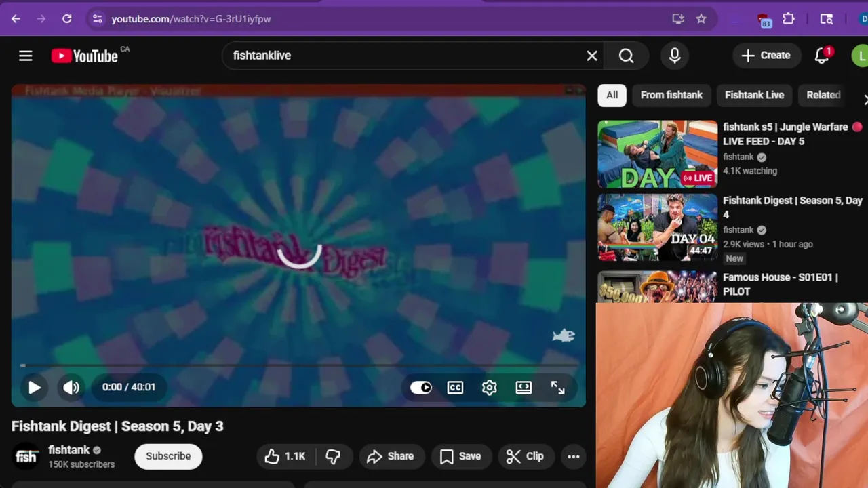Submit search with magnifier button

pos(627,56)
